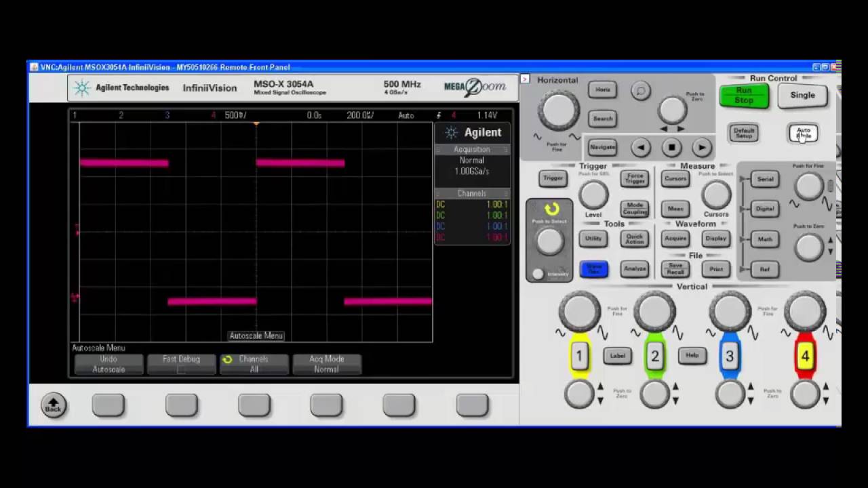Click the Force Trigger button
The height and width of the screenshot is (488, 868).
(x=635, y=178)
